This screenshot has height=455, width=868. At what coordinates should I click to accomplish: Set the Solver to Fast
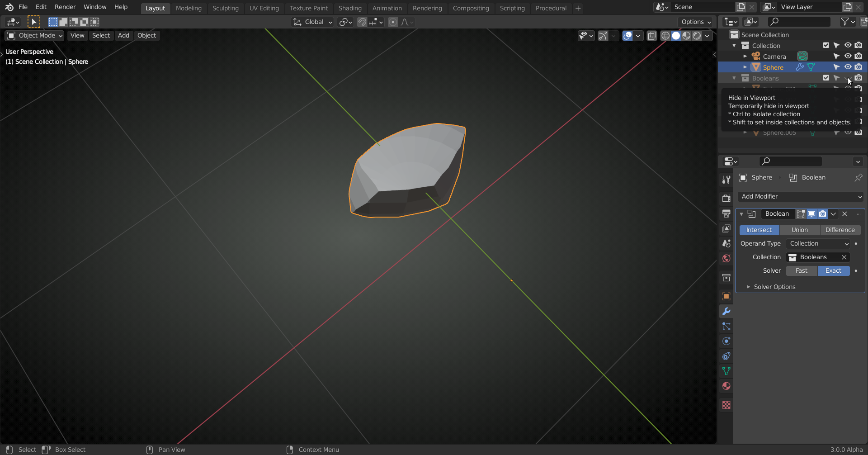coord(801,270)
